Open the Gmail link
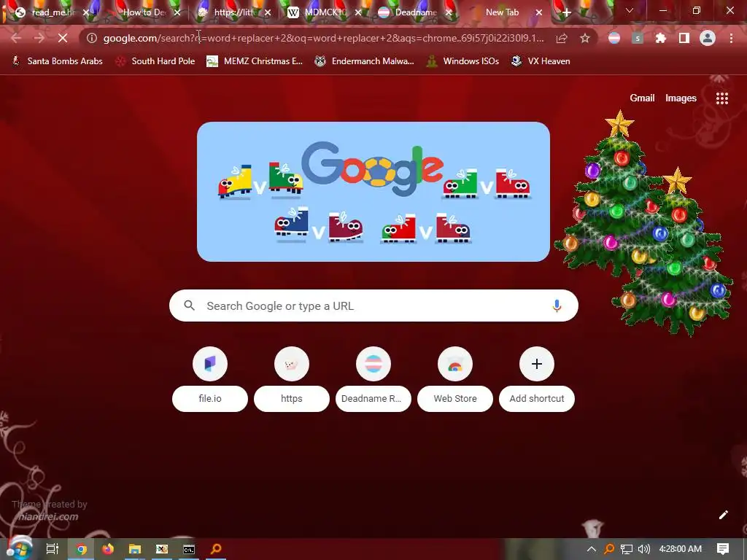Screen dimensions: 747x560 [x=642, y=98]
